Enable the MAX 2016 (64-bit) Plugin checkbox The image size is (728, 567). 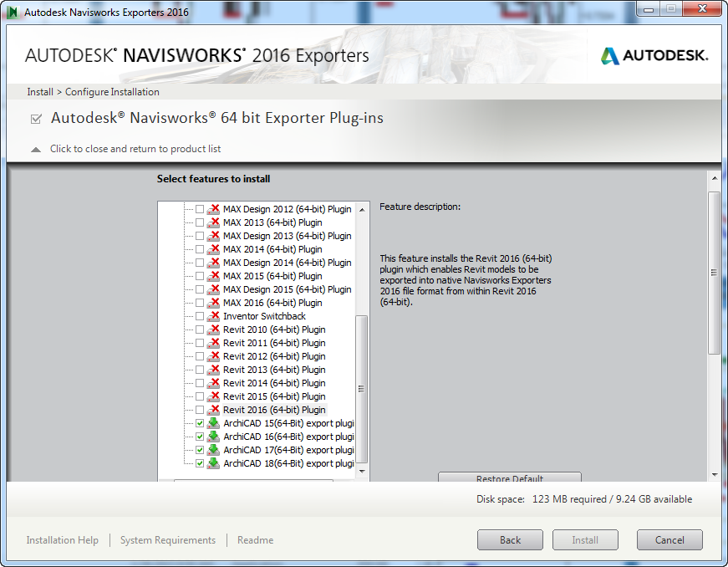pos(200,303)
